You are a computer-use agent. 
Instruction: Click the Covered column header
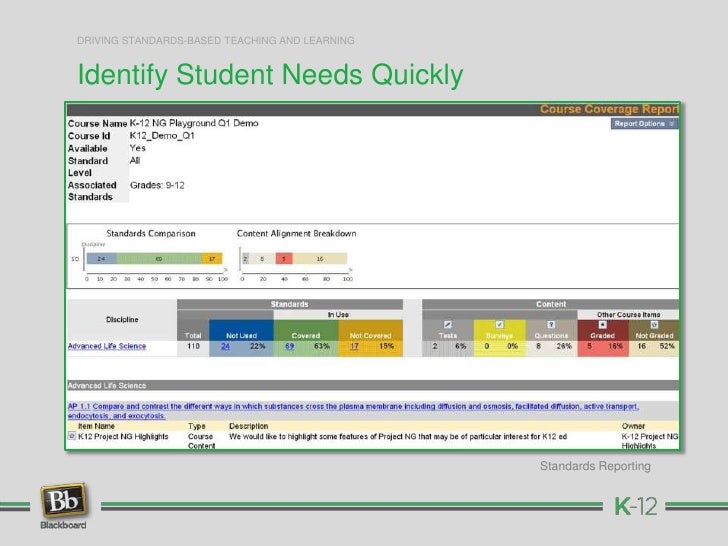[306, 332]
